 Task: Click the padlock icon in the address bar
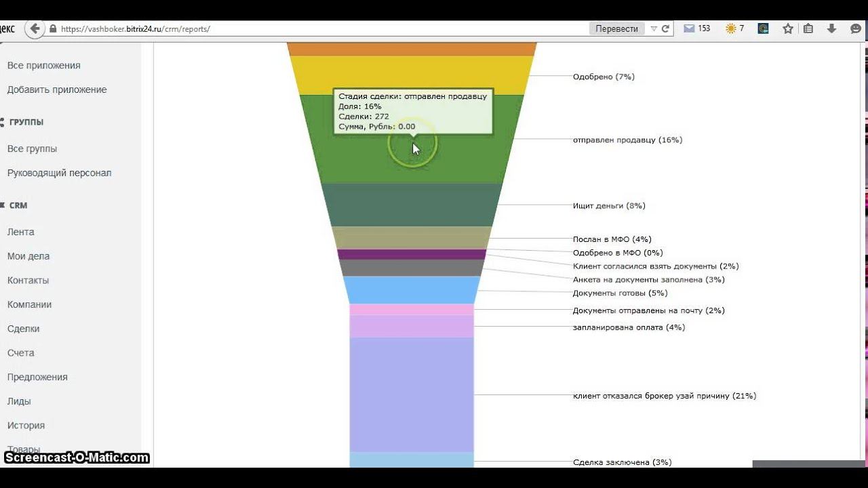click(53, 29)
